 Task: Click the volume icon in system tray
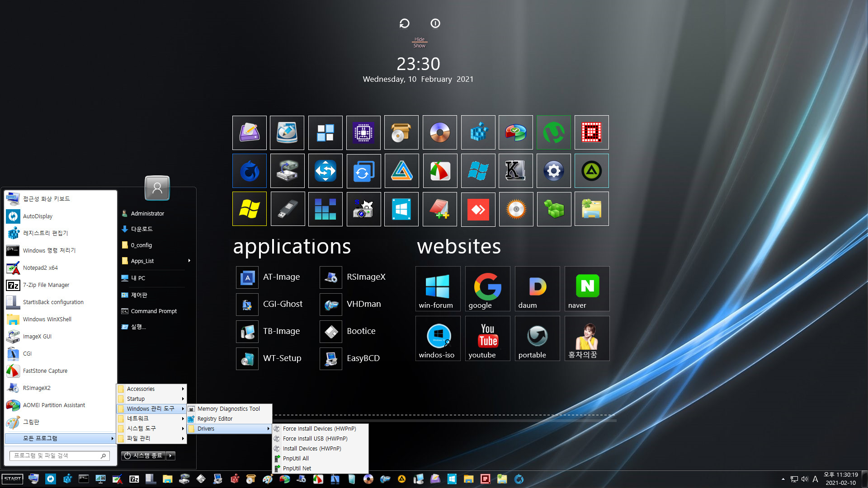pyautogui.click(x=805, y=479)
